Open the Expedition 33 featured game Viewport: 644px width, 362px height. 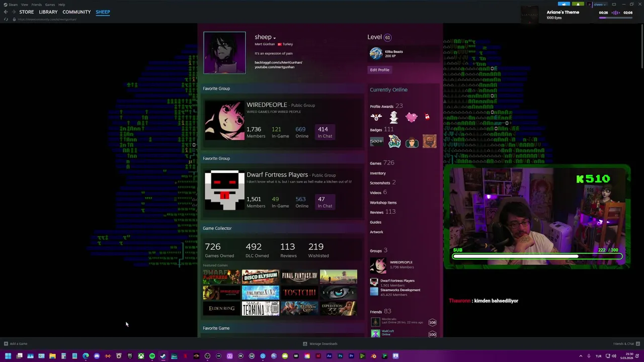point(339,308)
